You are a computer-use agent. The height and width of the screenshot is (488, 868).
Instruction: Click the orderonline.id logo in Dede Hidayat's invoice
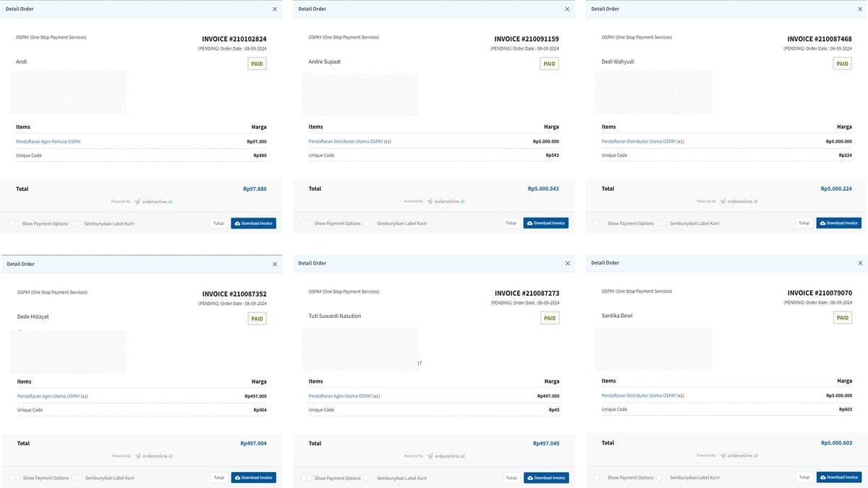pyautogui.click(x=153, y=456)
